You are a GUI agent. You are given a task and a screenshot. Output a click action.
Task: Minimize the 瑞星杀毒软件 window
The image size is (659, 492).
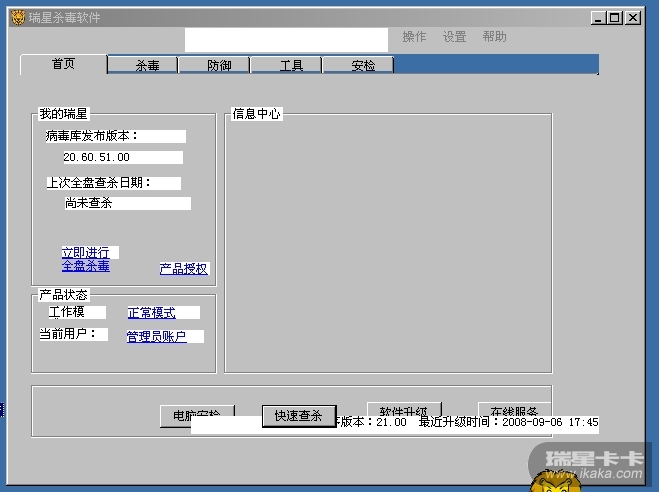[x=598, y=18]
